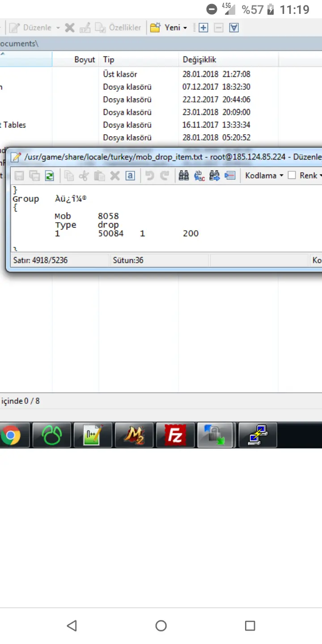Open Navicat green icon in the taskbar
The height and width of the screenshot is (644, 322).
click(x=51, y=436)
